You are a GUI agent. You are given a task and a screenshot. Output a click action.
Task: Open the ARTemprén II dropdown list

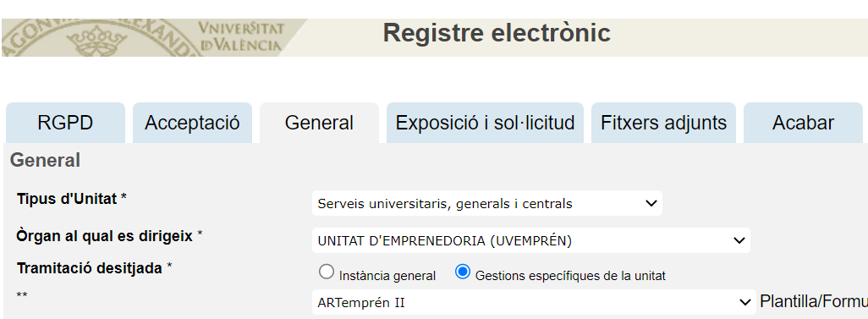[534, 302]
